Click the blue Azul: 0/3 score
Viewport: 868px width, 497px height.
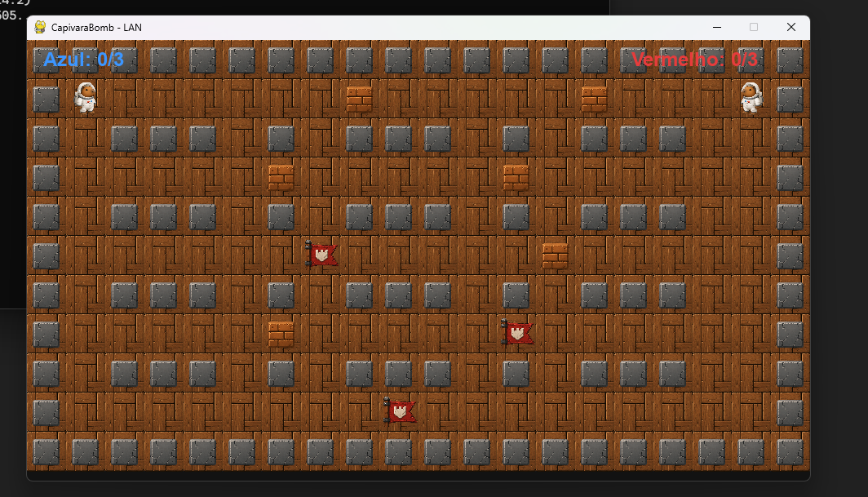[x=83, y=60]
